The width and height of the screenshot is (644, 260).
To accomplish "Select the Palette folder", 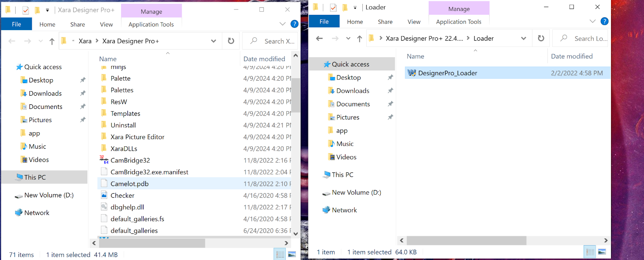I will [120, 78].
